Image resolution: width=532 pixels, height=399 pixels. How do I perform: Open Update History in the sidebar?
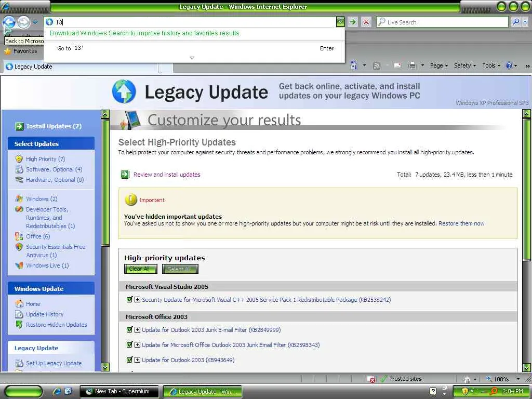[45, 314]
